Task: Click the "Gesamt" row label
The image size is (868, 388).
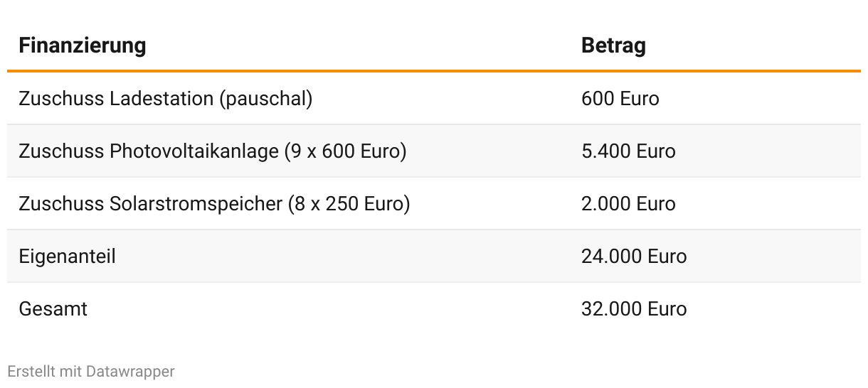Action: tap(53, 308)
